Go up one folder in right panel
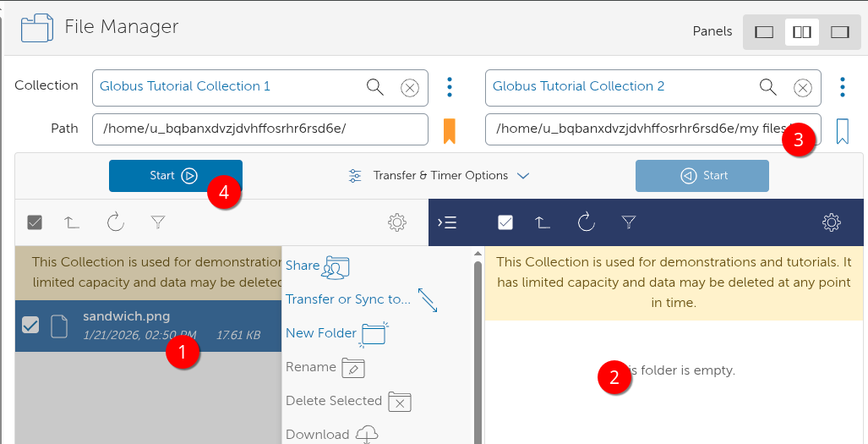This screenshot has width=868, height=444. click(543, 222)
